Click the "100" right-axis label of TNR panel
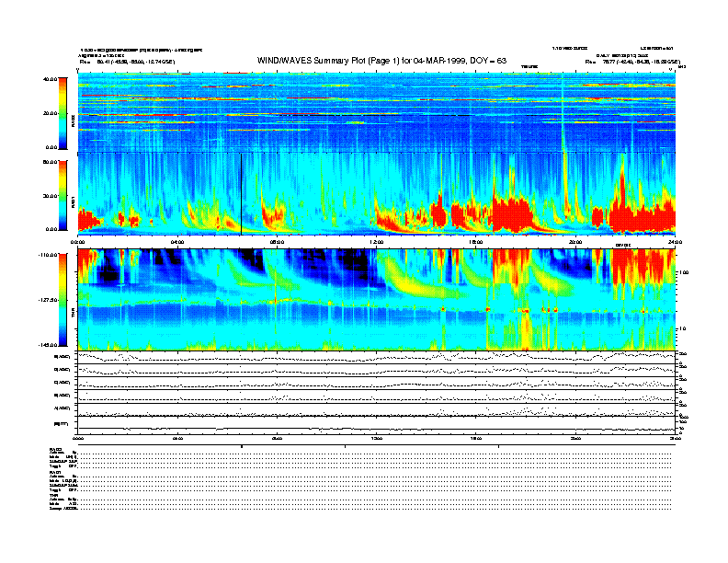The height and width of the screenshot is (563, 728). (684, 272)
